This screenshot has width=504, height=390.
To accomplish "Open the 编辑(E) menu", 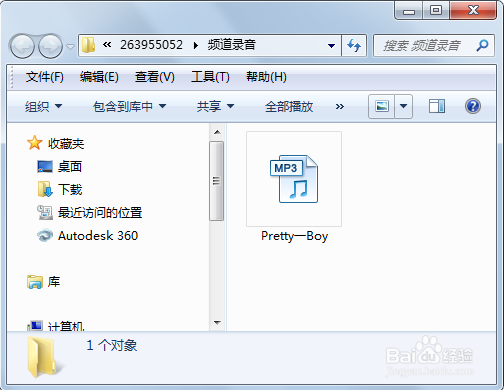I will 99,77.
